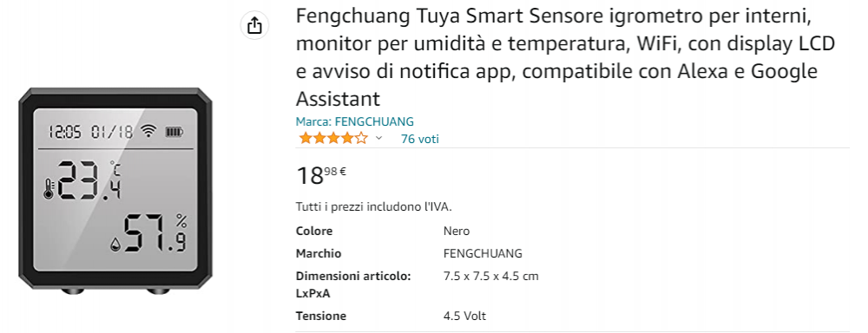The image size is (868, 333).
Task: Expand the rating chevron next to stars
Action: [378, 138]
